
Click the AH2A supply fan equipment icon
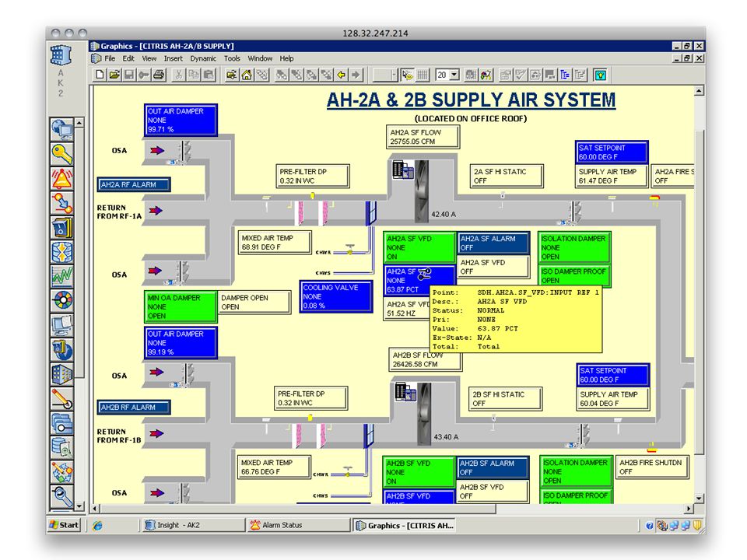click(x=421, y=191)
